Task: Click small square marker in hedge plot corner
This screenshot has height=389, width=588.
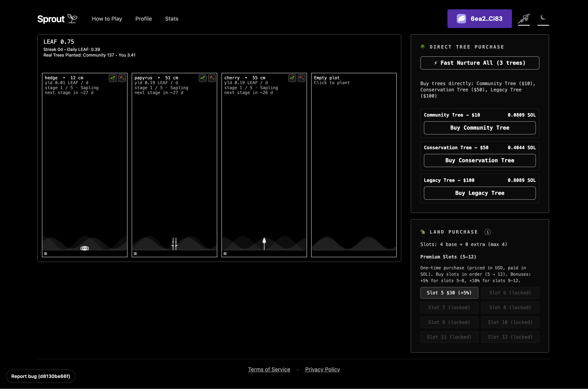Action: (x=46, y=254)
